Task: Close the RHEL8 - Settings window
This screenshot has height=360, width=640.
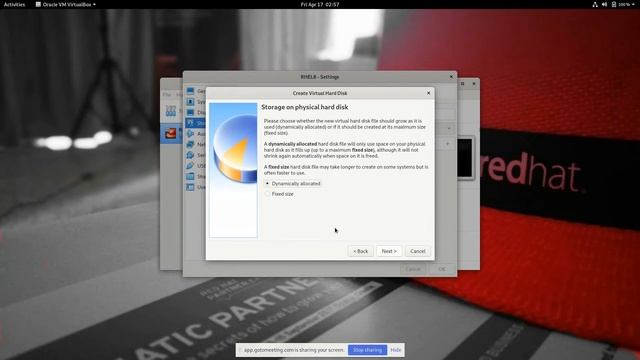Action: click(451, 77)
